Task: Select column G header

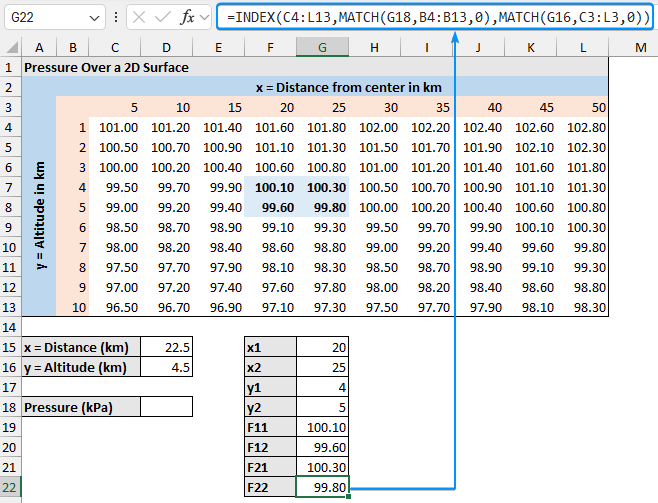Action: point(322,47)
